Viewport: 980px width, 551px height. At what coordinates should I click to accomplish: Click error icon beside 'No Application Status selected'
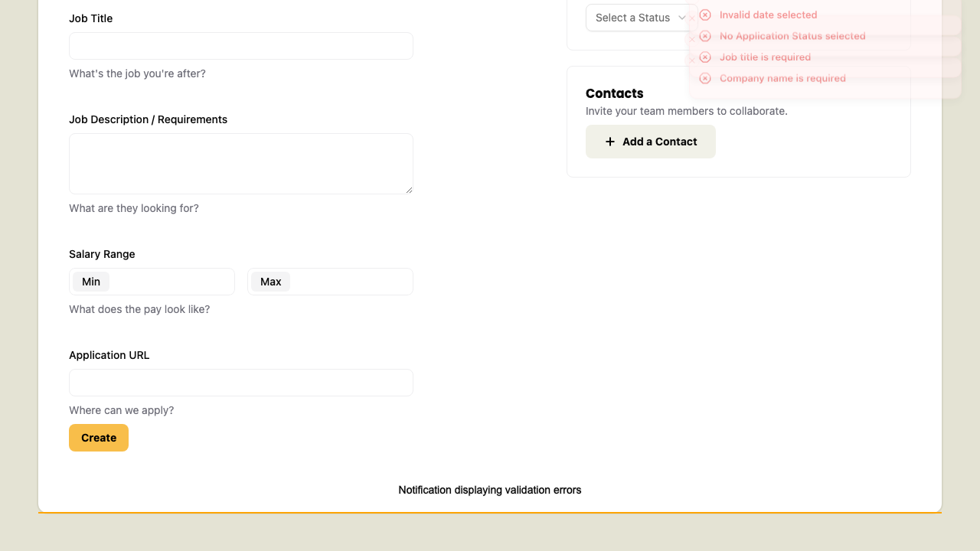point(705,36)
